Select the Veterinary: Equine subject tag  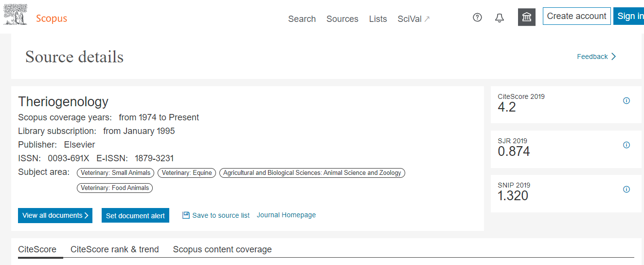pyautogui.click(x=187, y=172)
